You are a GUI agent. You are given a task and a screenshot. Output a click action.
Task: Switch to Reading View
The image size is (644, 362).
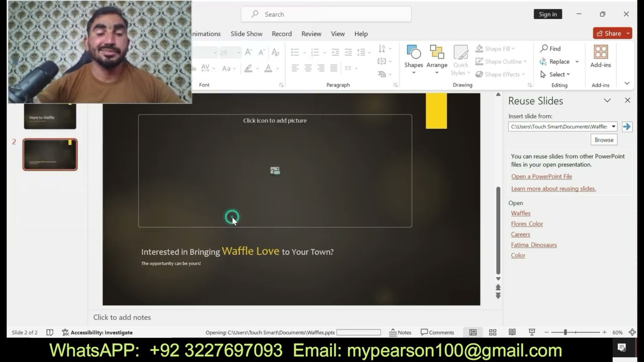[512, 332]
